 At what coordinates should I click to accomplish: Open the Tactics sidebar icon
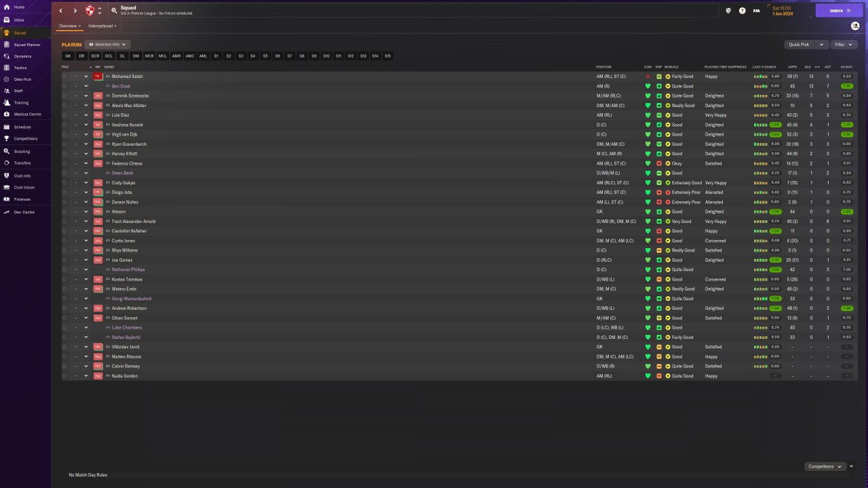pos(6,68)
